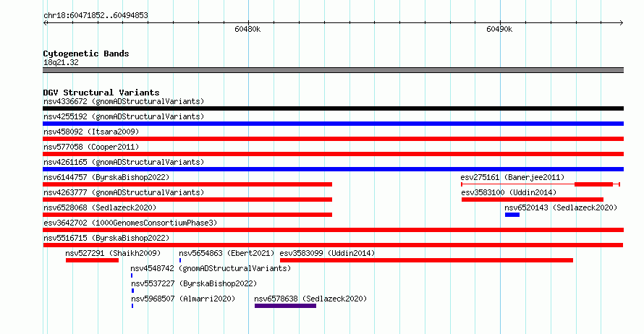Viewport: 644px width, 334px height.
Task: Open the esv3642702 1000GenomesConsortiumPhase3 label
Action: coord(130,223)
